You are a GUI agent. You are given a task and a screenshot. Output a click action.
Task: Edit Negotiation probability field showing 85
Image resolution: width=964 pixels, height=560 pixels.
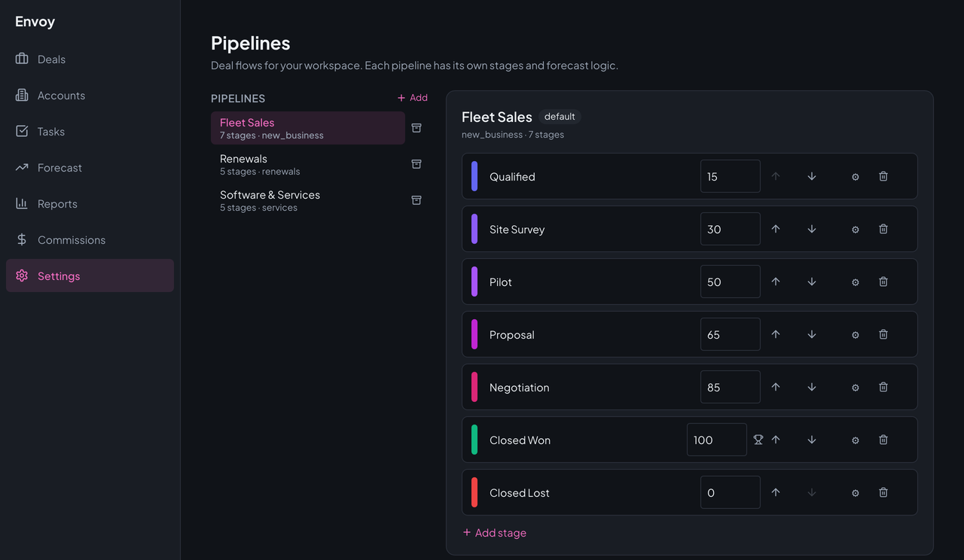[x=731, y=387]
